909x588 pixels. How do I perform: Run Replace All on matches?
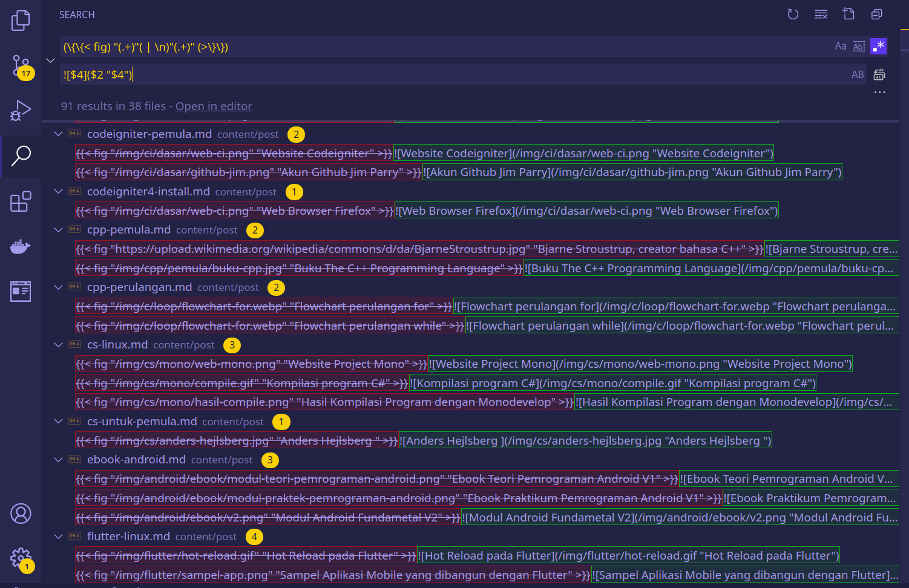click(879, 74)
